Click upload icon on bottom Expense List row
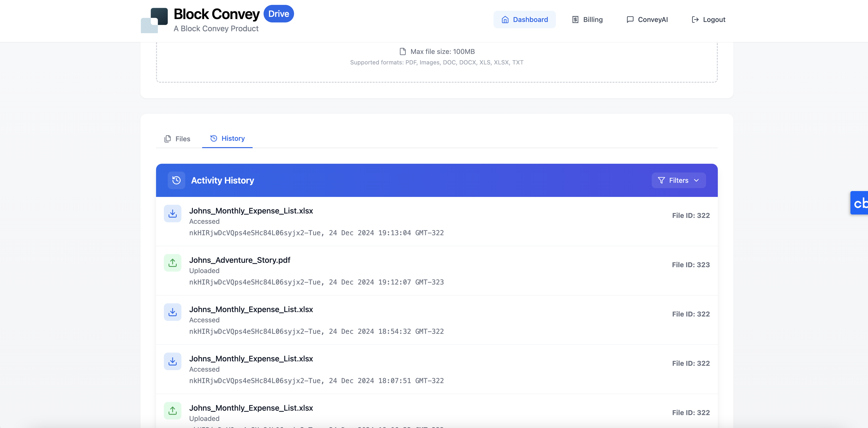The height and width of the screenshot is (428, 868). click(173, 410)
